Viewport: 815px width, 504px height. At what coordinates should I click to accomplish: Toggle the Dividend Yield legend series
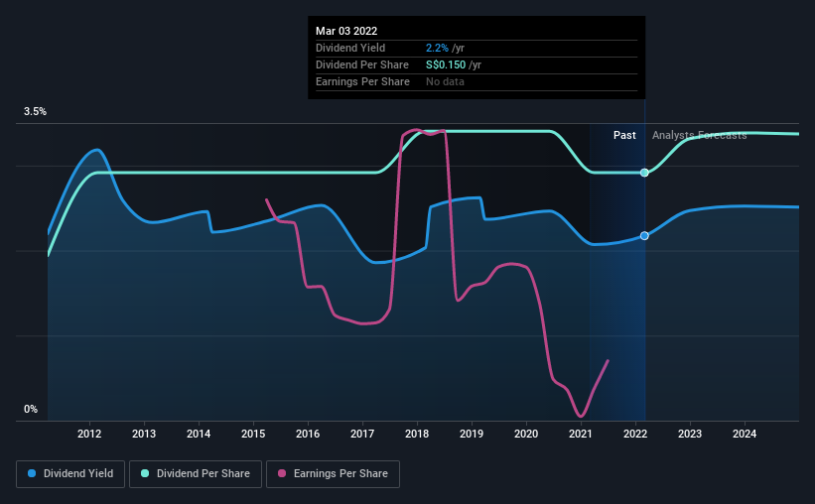(70, 474)
